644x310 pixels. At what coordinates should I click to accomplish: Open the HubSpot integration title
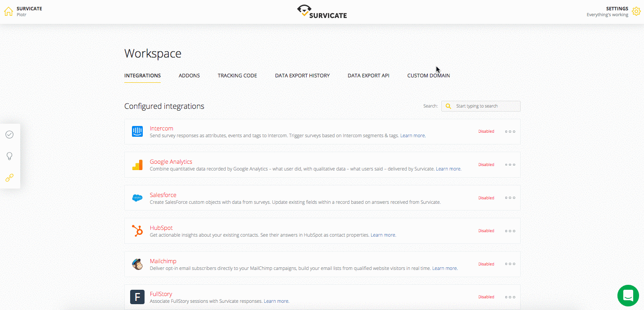pyautogui.click(x=161, y=228)
